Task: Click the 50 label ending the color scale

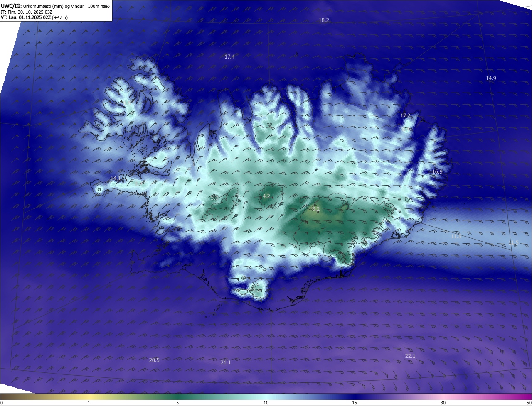Action: point(528,403)
